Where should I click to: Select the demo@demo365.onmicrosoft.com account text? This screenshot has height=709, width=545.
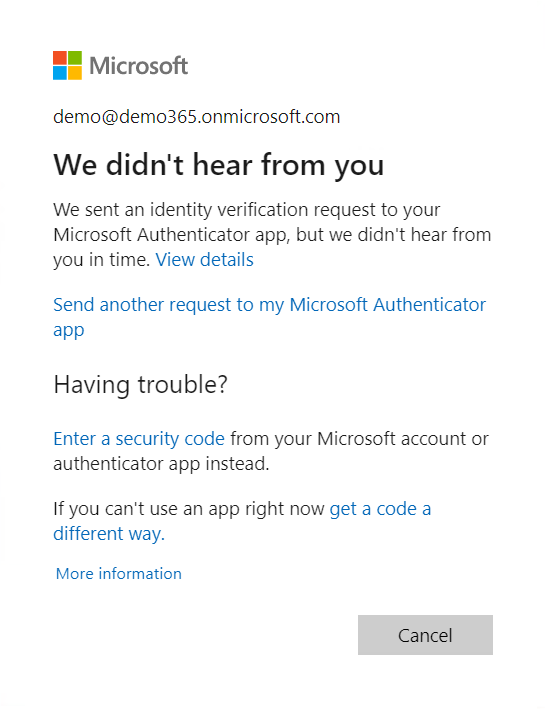pos(197,117)
